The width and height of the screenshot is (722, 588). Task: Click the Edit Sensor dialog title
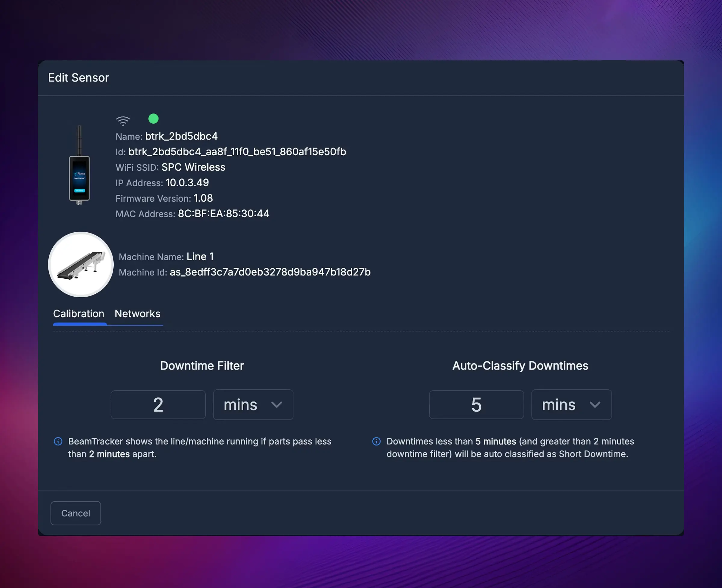tap(78, 78)
